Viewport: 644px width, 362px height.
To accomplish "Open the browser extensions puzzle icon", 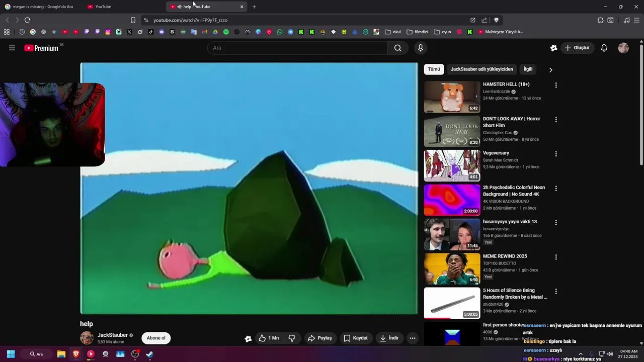I will click(600, 20).
